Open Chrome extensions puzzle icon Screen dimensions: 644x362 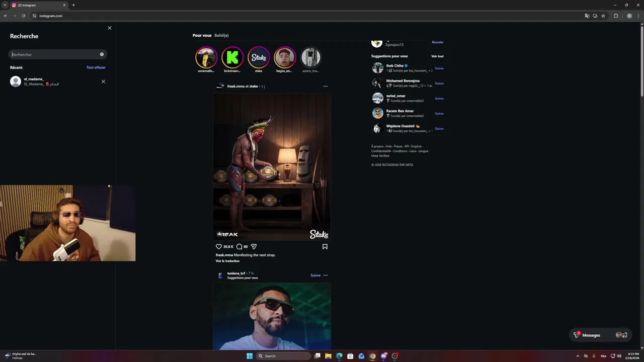pyautogui.click(x=616, y=16)
